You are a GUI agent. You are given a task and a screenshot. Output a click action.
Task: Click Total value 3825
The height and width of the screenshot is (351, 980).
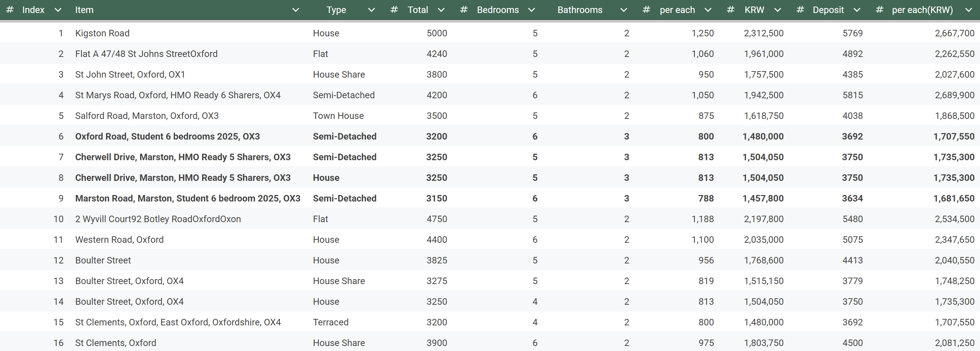pyautogui.click(x=437, y=260)
